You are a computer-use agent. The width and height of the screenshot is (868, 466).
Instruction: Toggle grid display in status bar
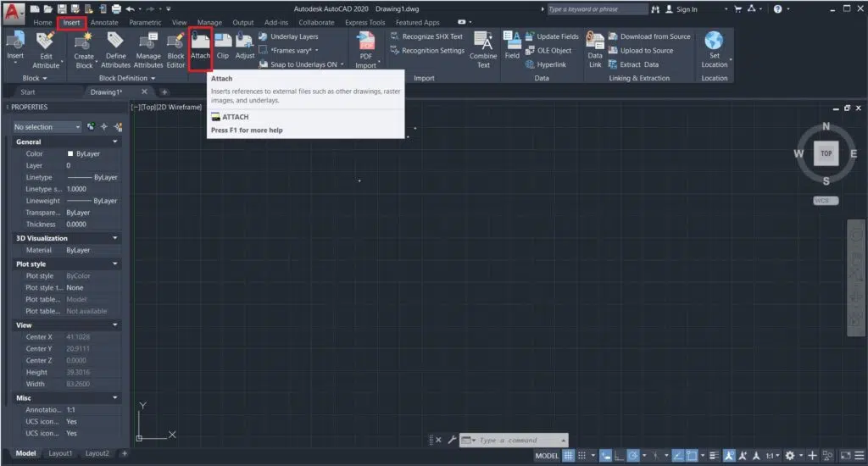pyautogui.click(x=569, y=456)
